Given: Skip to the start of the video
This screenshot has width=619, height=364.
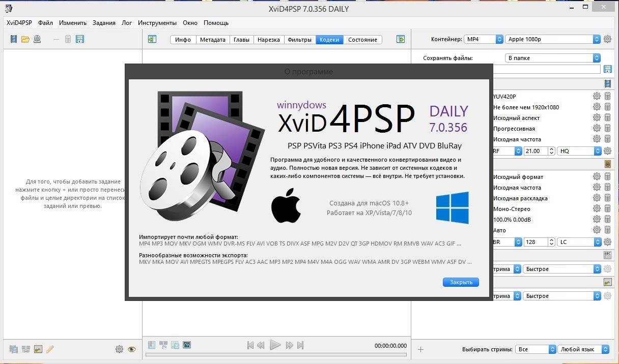Looking at the screenshot, I should point(250,345).
